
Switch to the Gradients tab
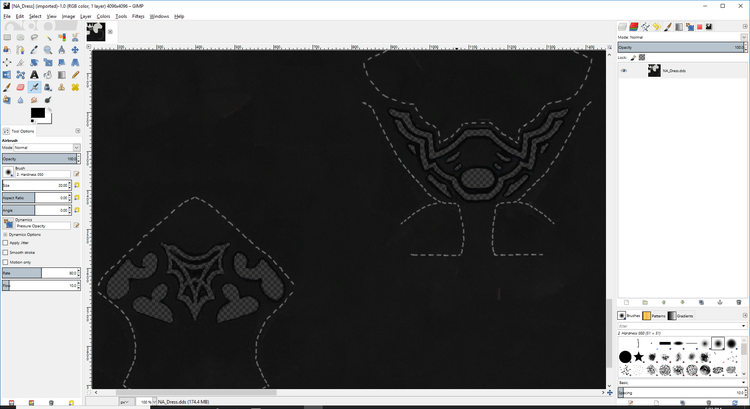coord(680,316)
